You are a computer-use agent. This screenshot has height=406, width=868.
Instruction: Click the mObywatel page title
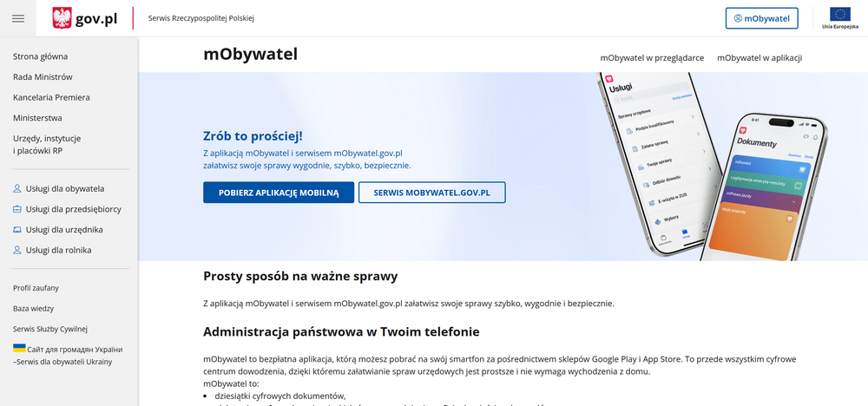(x=250, y=54)
